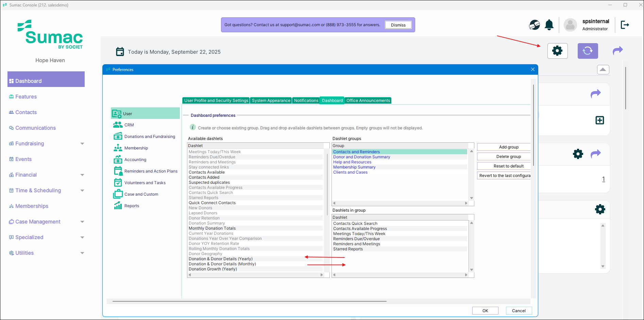
Task: Expand the Time & Scheduling submenu arrow
Action: point(82,191)
